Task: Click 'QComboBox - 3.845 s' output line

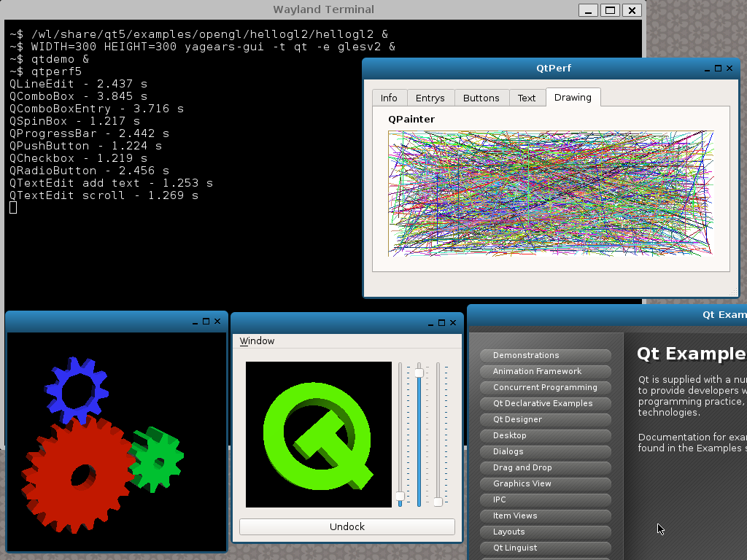Action: 79,96
